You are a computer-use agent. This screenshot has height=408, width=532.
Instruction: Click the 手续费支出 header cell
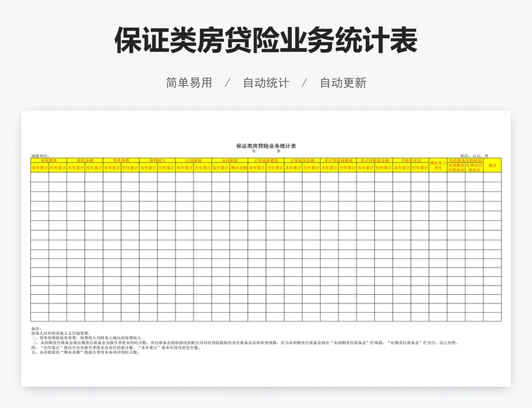click(x=411, y=160)
